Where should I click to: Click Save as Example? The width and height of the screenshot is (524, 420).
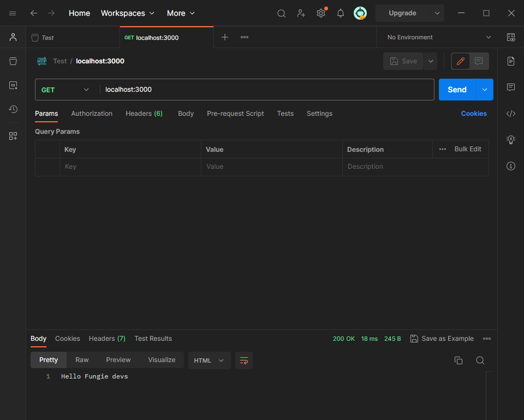click(x=442, y=339)
